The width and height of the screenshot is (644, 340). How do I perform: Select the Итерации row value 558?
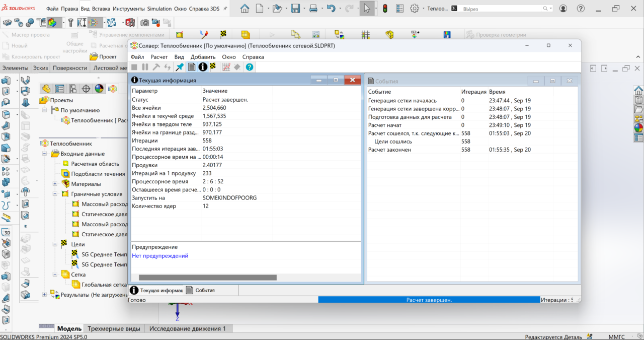[207, 141]
